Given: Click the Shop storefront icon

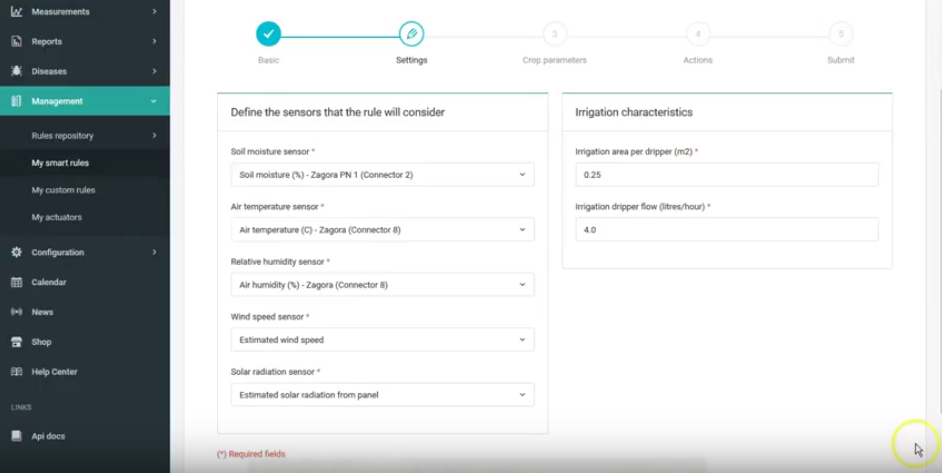Looking at the screenshot, I should click(x=16, y=342).
